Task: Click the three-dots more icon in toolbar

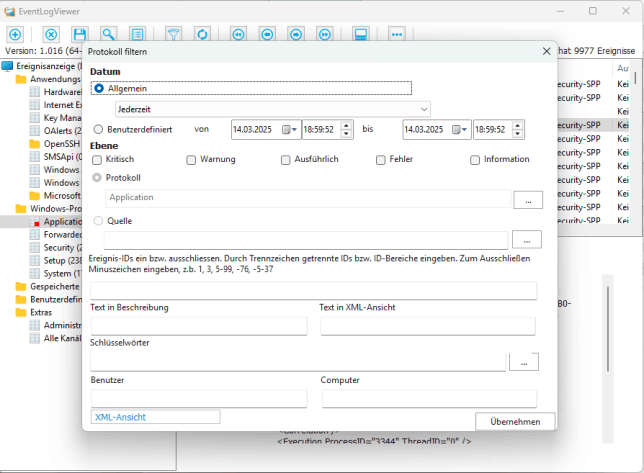Action: 397,34
